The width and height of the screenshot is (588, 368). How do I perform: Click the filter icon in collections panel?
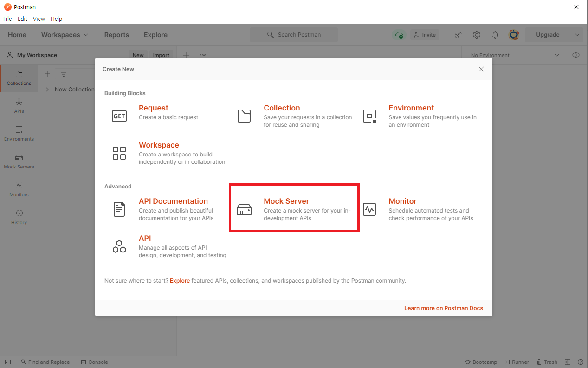click(x=64, y=74)
